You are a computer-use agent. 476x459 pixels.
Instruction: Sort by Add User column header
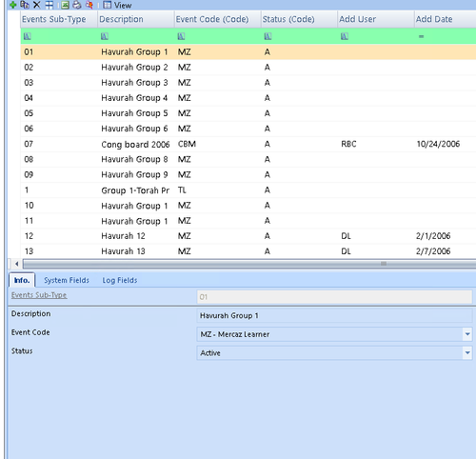pyautogui.click(x=376, y=19)
